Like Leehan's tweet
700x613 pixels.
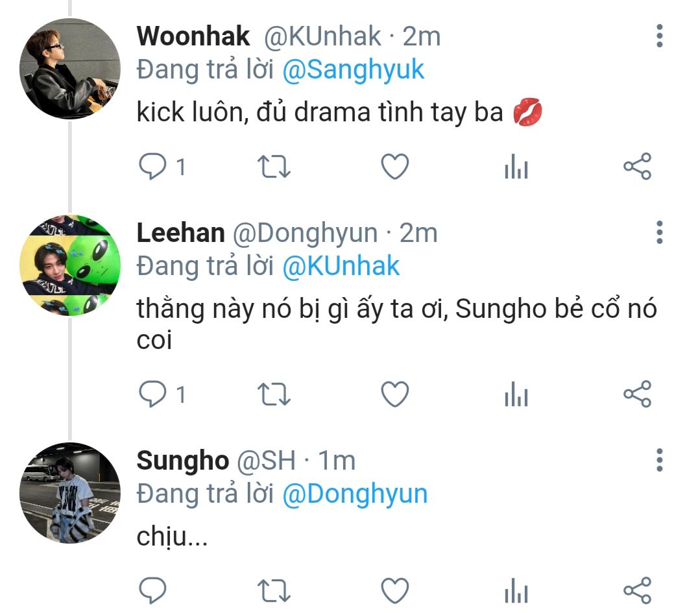[394, 394]
